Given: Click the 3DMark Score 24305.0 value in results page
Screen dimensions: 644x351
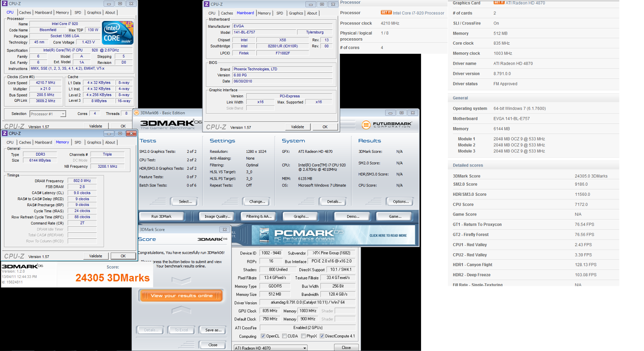Looking at the screenshot, I should click(x=591, y=176).
